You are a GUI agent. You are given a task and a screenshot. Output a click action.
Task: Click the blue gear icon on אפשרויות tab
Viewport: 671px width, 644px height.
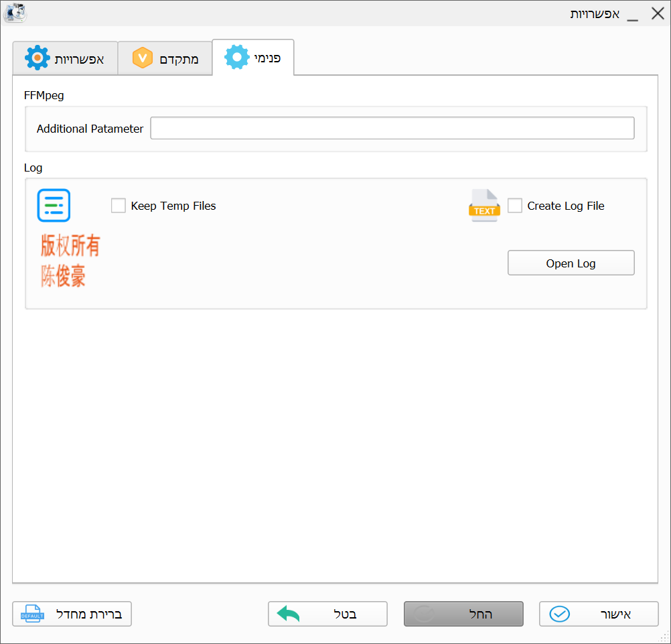pyautogui.click(x=38, y=58)
